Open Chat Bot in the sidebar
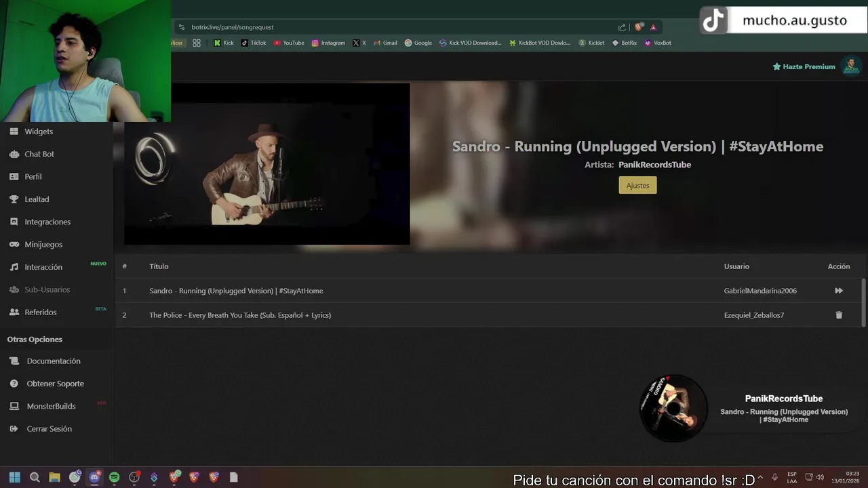The width and height of the screenshot is (868, 488). click(39, 154)
